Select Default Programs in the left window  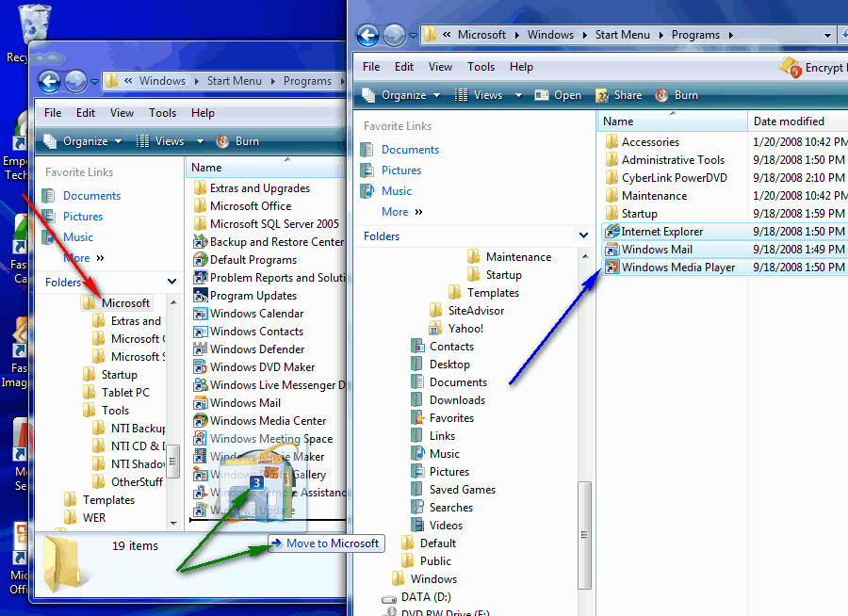point(246,260)
